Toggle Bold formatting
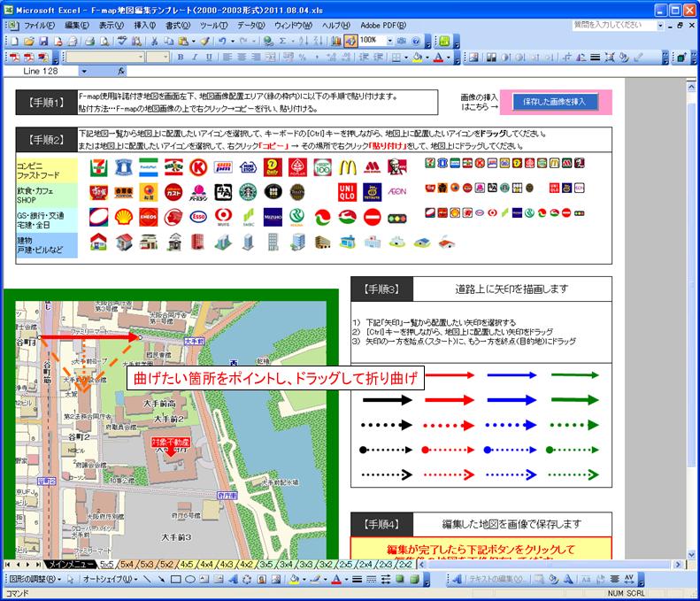 (181, 58)
